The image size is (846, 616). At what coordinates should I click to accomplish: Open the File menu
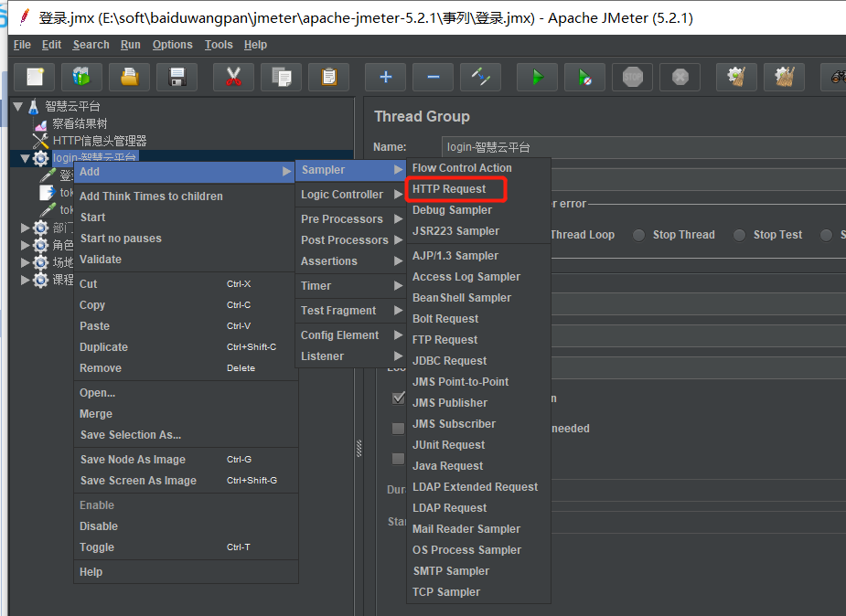(22, 45)
